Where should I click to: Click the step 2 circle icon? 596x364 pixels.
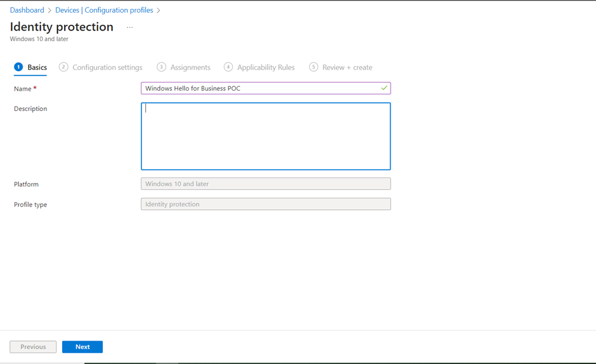(x=63, y=67)
